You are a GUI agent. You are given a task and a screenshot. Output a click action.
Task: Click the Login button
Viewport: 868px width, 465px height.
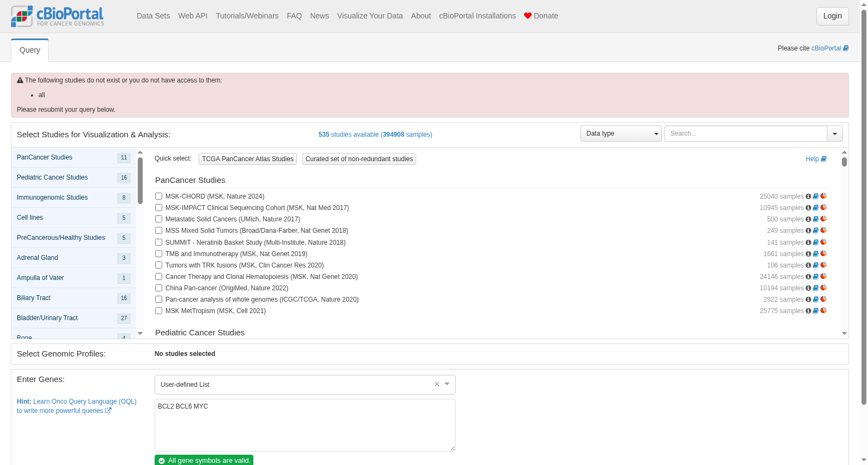[832, 16]
